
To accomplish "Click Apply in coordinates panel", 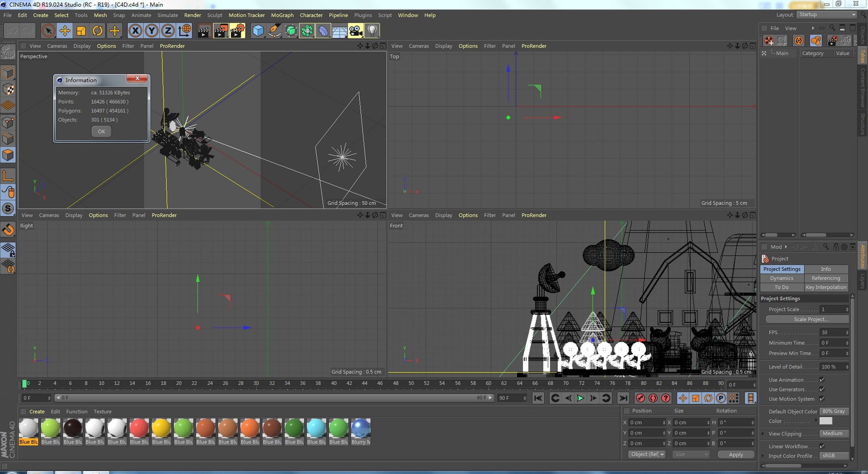I will pyautogui.click(x=736, y=455).
